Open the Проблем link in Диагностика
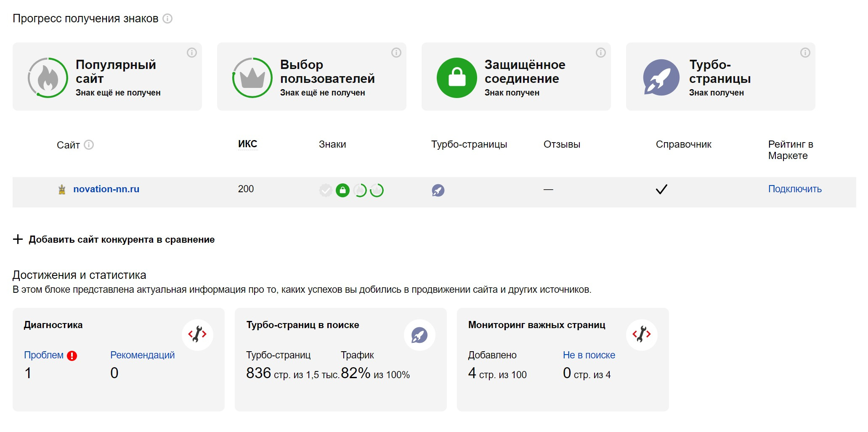Viewport: 868px width, 432px height. point(44,355)
